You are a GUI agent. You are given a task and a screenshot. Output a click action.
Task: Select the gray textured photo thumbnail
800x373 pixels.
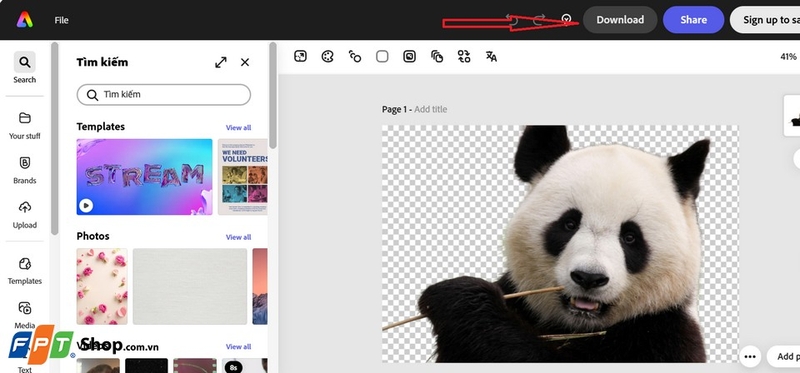[x=190, y=286]
